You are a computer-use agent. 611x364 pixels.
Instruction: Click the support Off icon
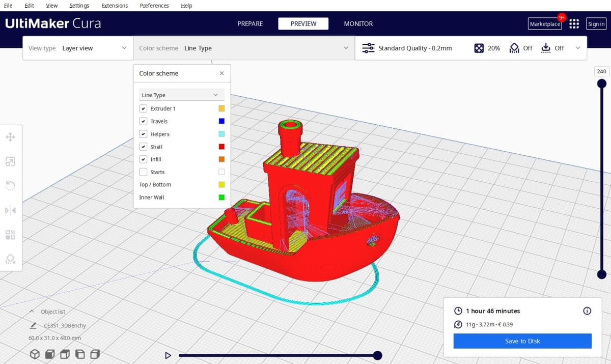(514, 48)
